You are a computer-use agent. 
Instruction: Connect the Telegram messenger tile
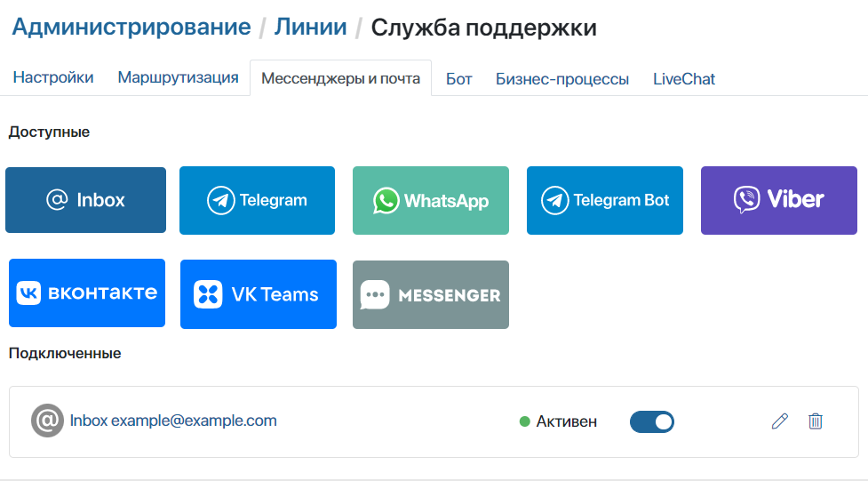257,201
